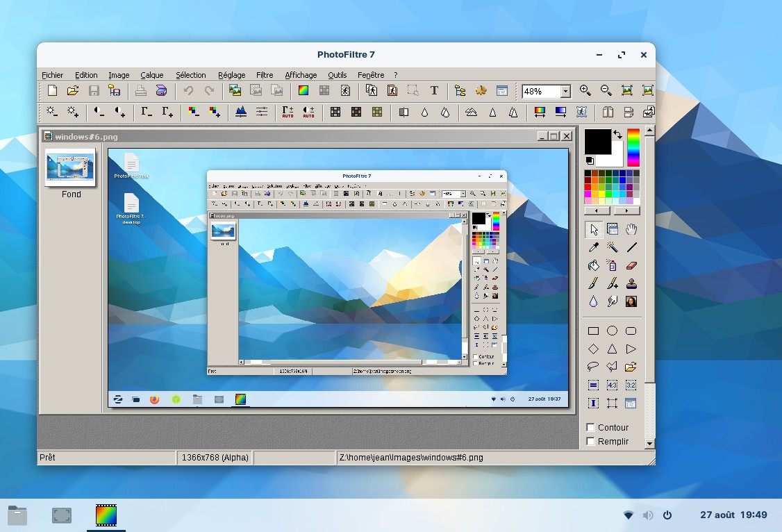Click the Text tool icon in the toolbar
This screenshot has width=782, height=532.
pos(434,90)
